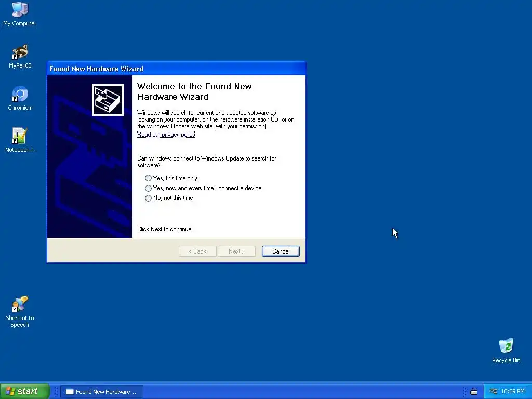The height and width of the screenshot is (399, 532).
Task: Select the Notepad++ desktop shortcut
Action: click(20, 140)
